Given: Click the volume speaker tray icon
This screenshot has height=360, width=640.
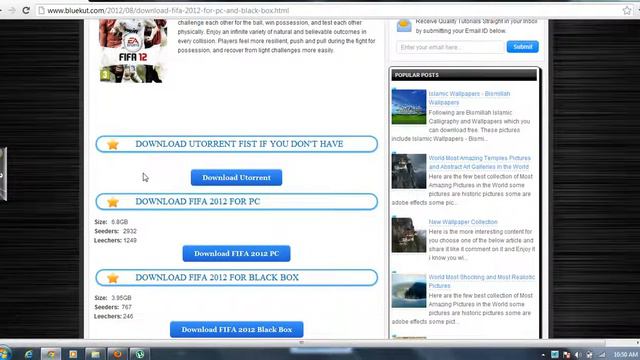Looking at the screenshot, I should click(578, 355).
